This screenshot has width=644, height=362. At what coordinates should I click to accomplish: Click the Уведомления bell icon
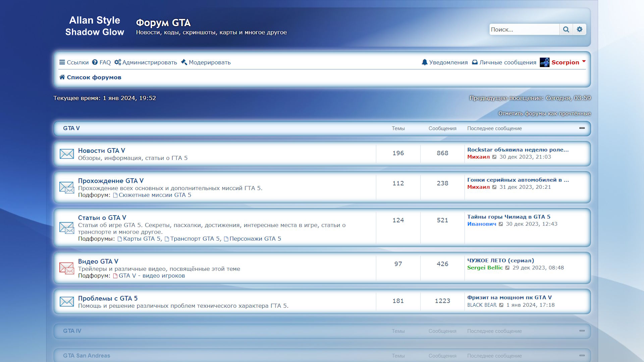click(425, 62)
